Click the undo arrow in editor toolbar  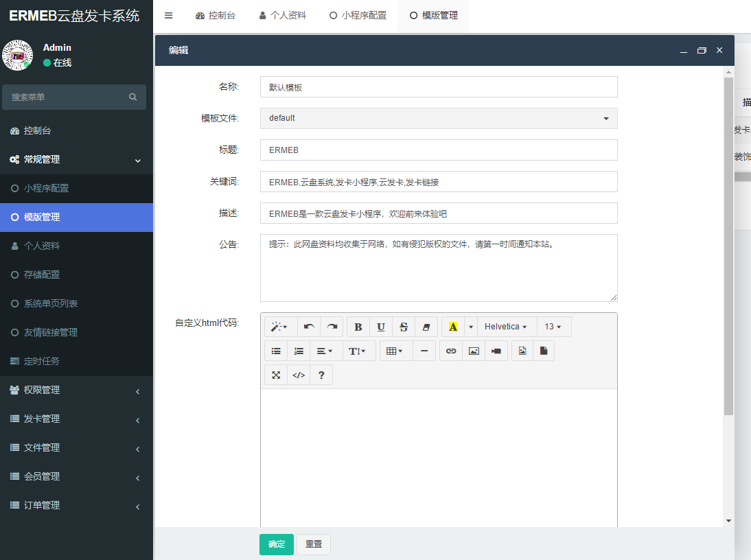click(x=309, y=327)
